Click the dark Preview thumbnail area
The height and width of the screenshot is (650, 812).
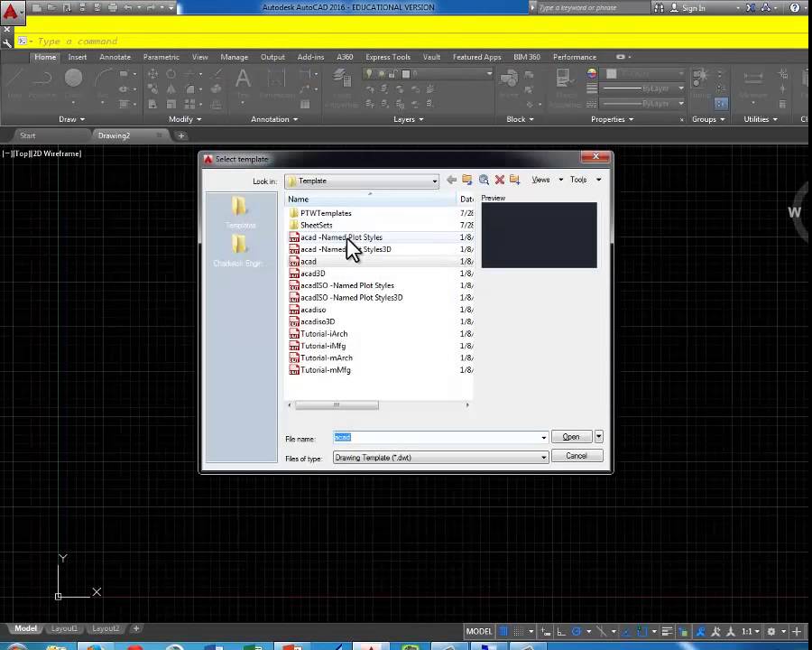pyautogui.click(x=540, y=236)
